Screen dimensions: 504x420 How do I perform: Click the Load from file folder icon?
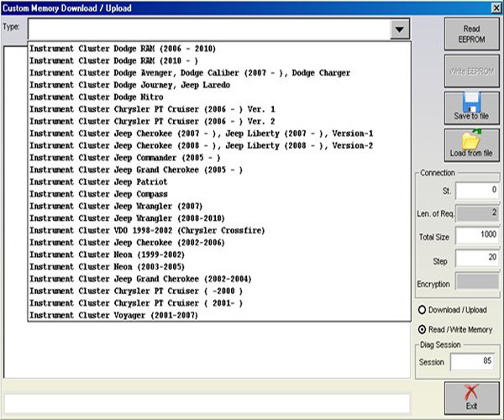[470, 140]
